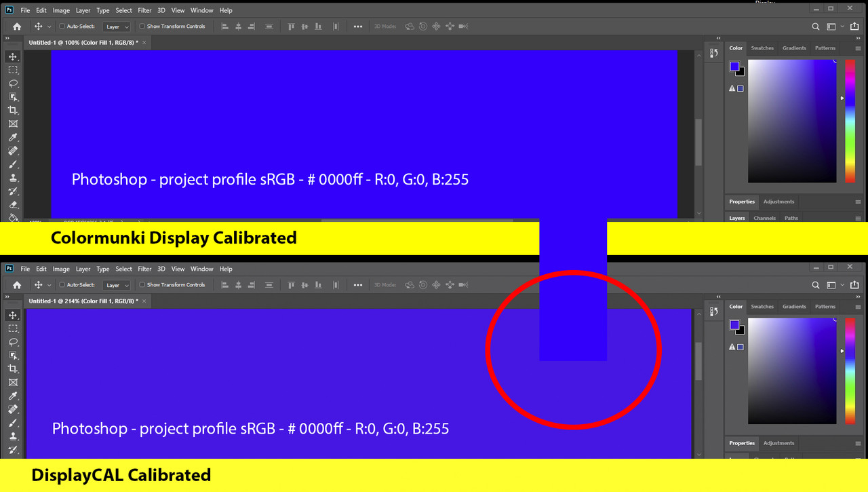The height and width of the screenshot is (492, 868).
Task: Click foreground color swatch in top Color panel
Action: (734, 66)
